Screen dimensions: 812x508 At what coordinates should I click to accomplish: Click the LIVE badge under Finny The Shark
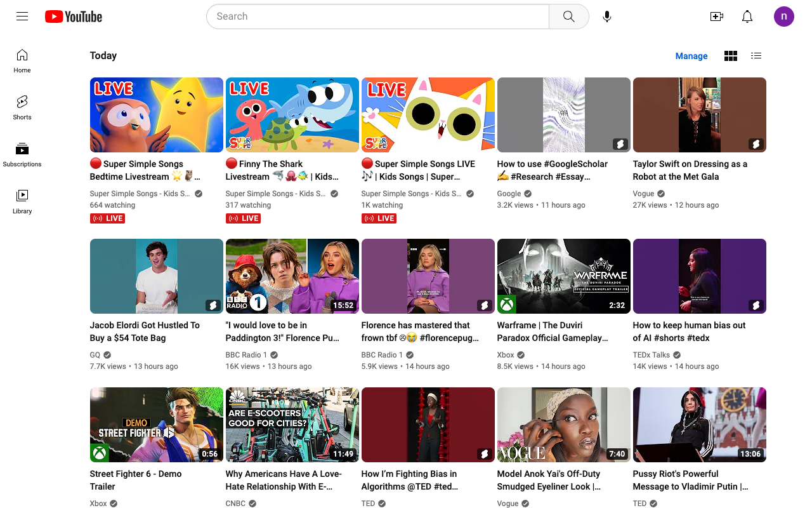pos(243,218)
